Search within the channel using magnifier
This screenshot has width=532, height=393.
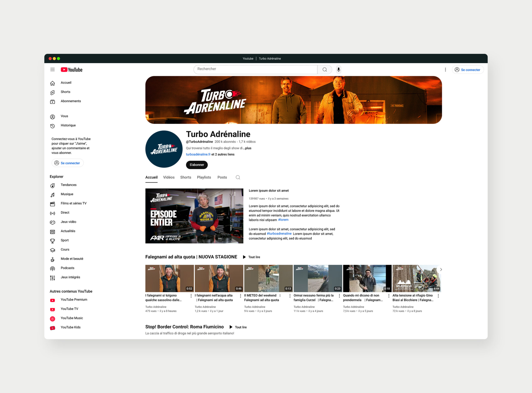(x=238, y=178)
